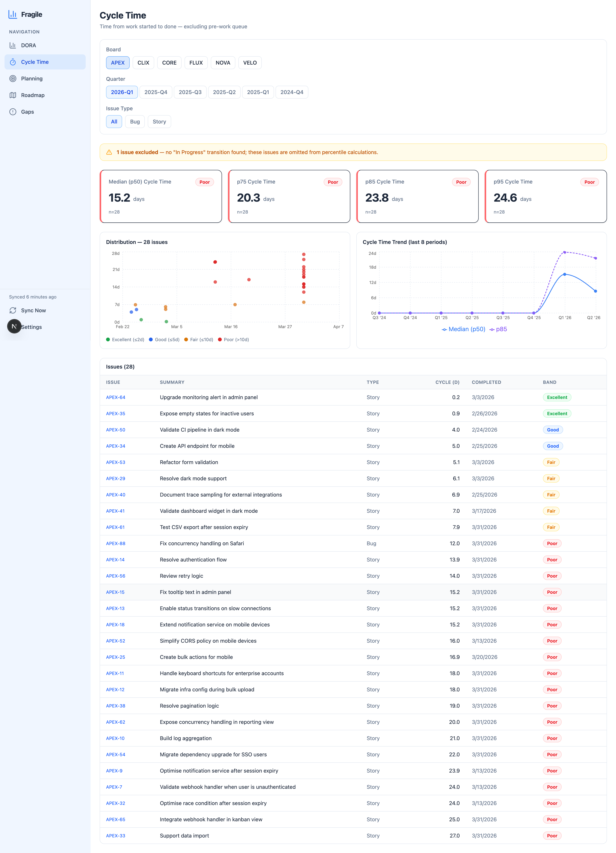Click the Q1 '26 median trend point
Viewport: 616px width, 853px height.
pyautogui.click(x=564, y=274)
